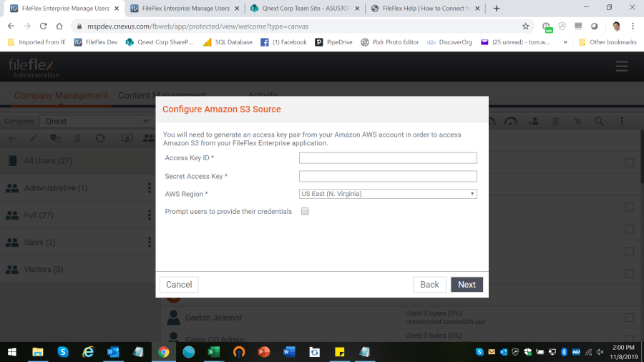Click the address bar URL
This screenshot has width=644, height=362.
click(197, 26)
